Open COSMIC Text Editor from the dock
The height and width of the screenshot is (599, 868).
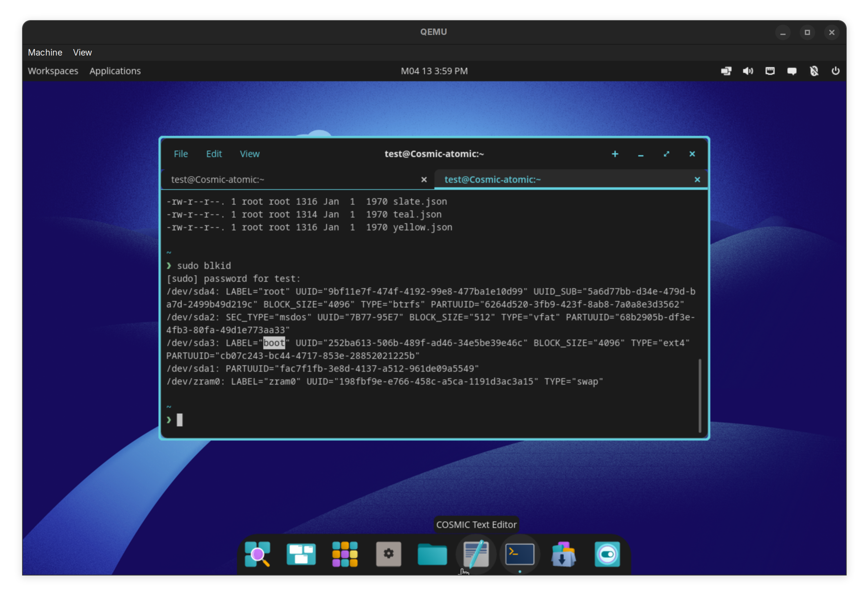[x=476, y=554]
